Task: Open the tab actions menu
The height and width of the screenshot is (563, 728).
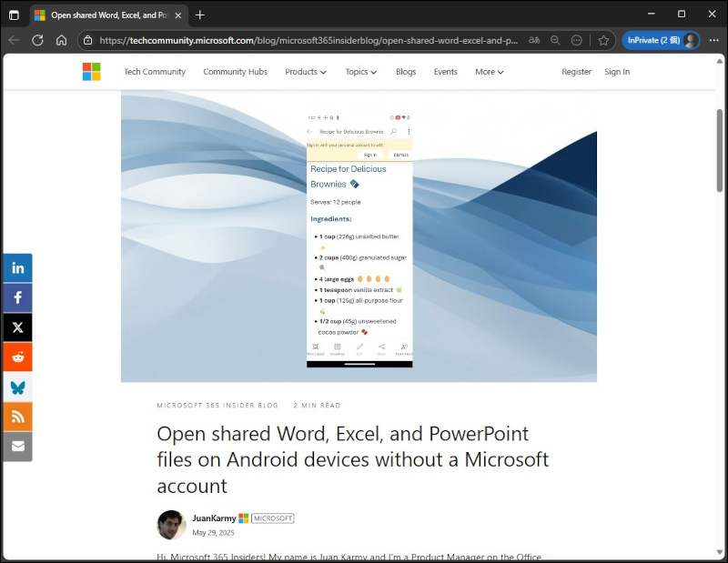Action: click(14, 15)
